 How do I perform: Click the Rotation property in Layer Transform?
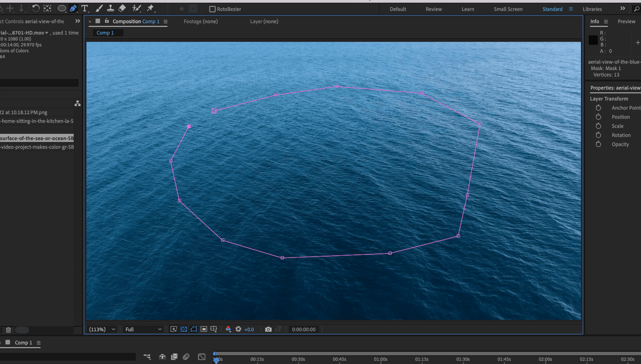pos(621,135)
